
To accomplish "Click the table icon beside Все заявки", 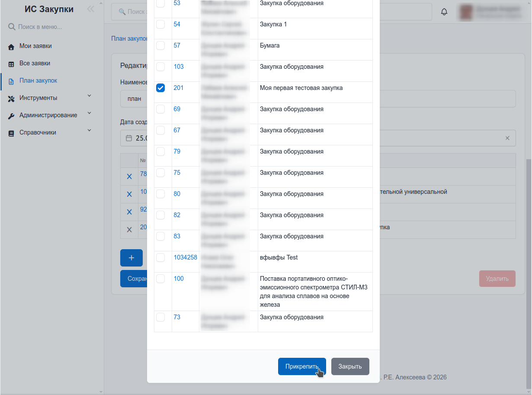I will [11, 64].
